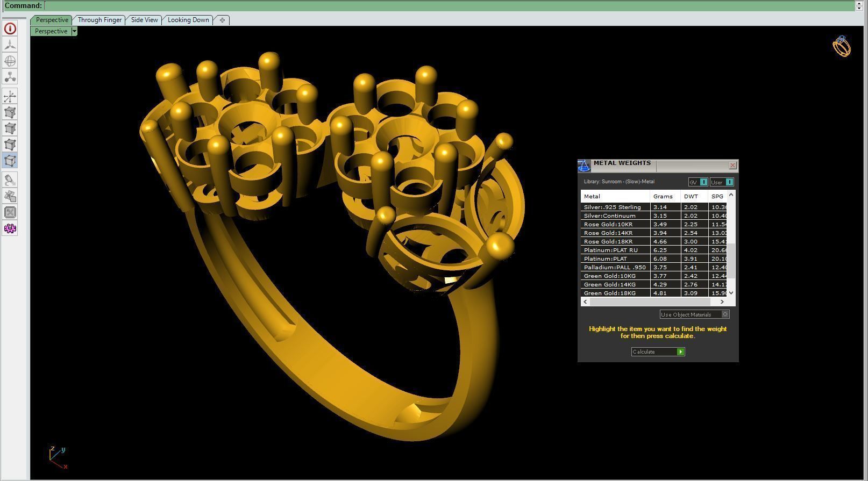
Task: Click the command line down stepper arrow
Action: [x=859, y=8]
